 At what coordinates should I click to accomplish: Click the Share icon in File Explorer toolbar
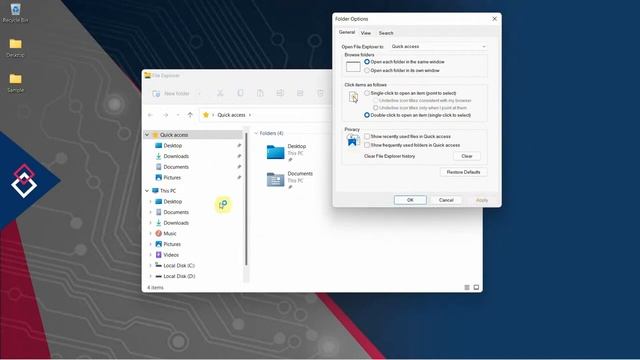(300, 93)
